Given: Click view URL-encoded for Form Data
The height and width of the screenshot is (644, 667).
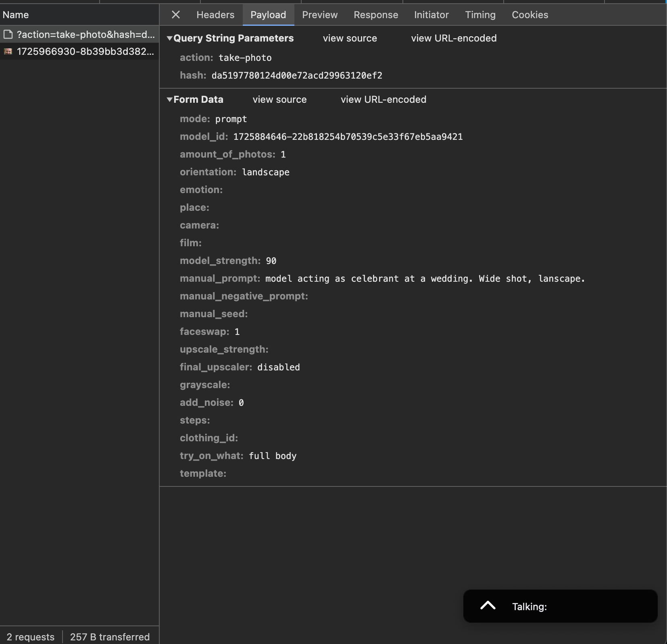Looking at the screenshot, I should [383, 100].
